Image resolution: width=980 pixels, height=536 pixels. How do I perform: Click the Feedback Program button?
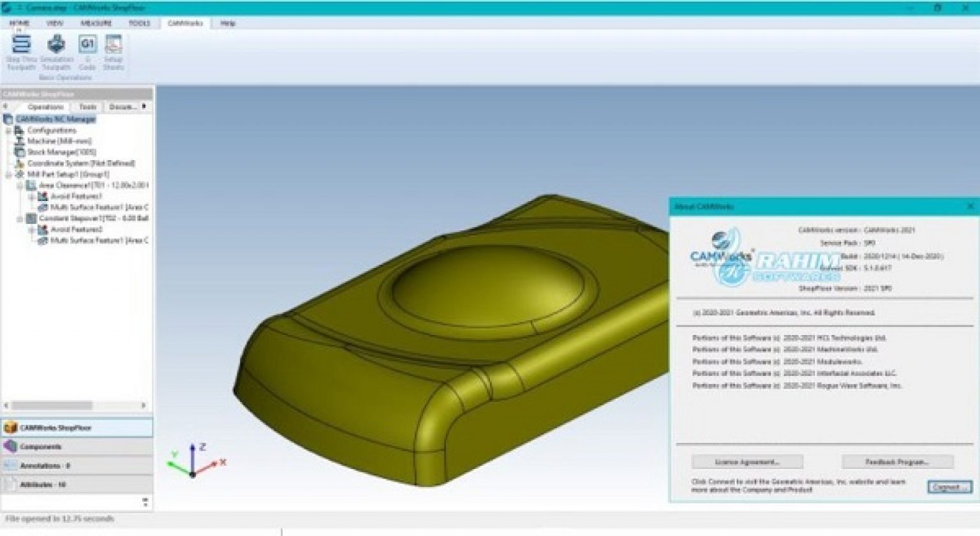(x=897, y=462)
